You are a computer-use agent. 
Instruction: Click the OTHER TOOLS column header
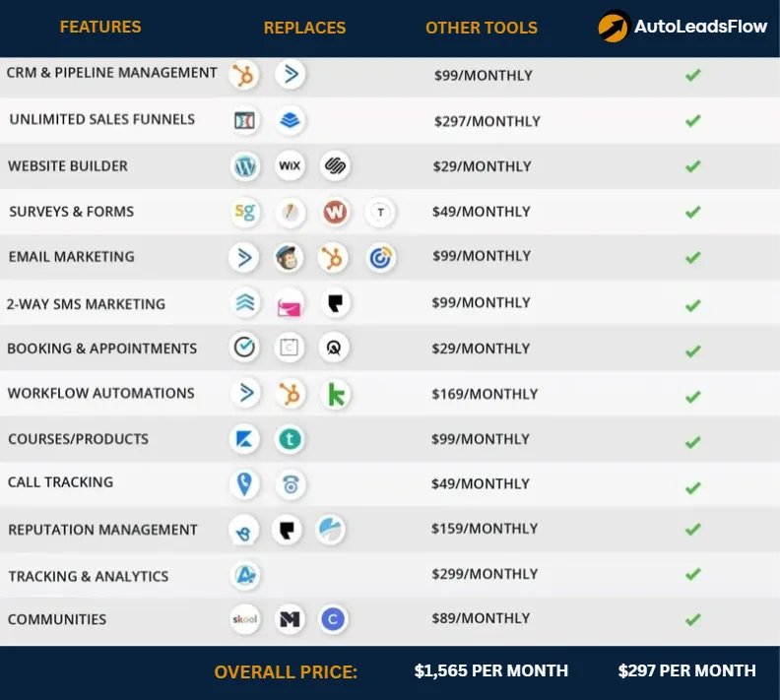482,28
